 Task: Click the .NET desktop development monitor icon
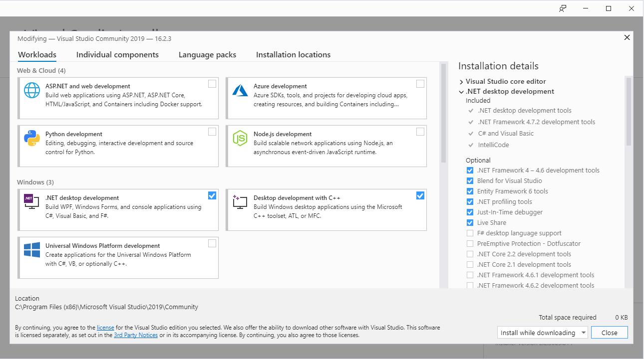click(31, 201)
